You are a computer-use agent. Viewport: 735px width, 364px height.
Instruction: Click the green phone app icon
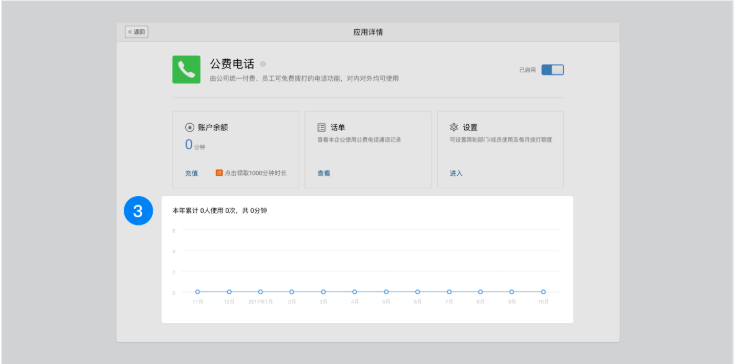click(x=186, y=70)
